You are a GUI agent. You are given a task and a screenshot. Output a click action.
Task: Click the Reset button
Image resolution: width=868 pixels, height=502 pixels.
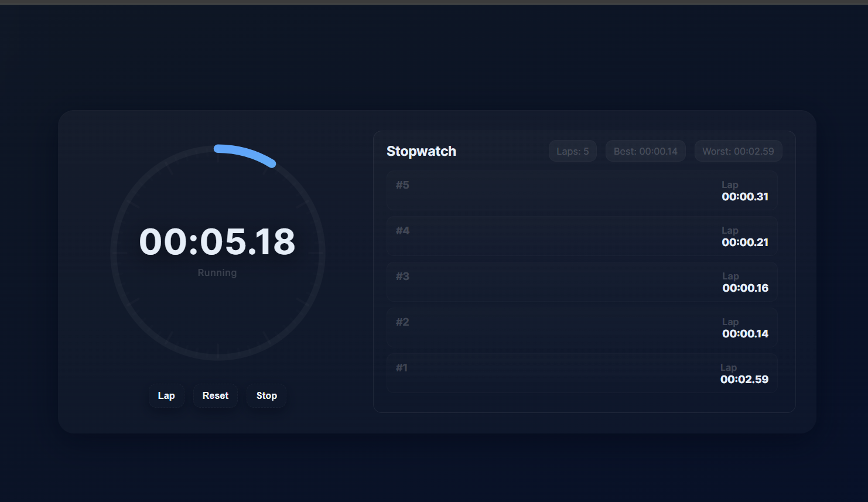point(216,395)
